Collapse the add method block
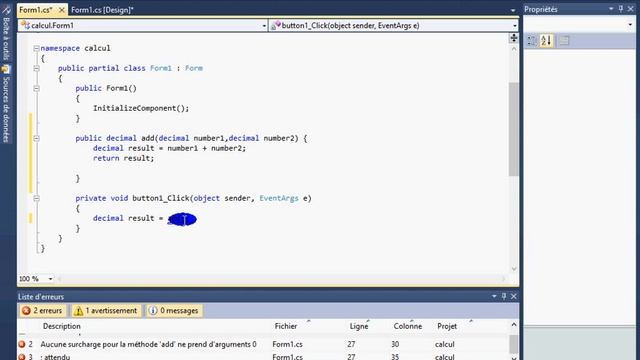640x360 pixels. [x=36, y=138]
